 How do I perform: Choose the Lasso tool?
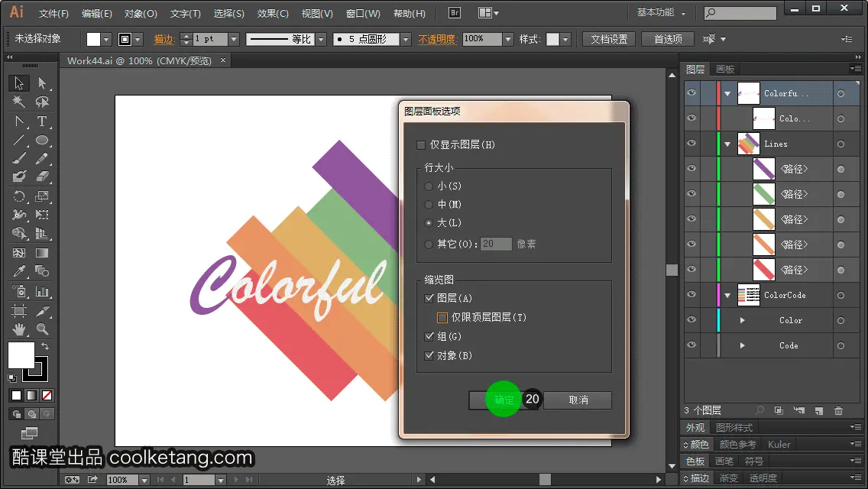42,102
